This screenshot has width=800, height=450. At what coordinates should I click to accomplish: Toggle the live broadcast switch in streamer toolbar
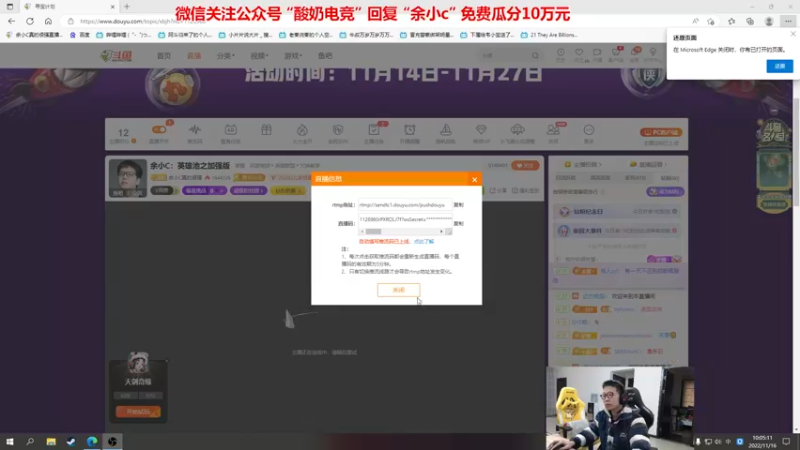pyautogui.click(x=159, y=130)
